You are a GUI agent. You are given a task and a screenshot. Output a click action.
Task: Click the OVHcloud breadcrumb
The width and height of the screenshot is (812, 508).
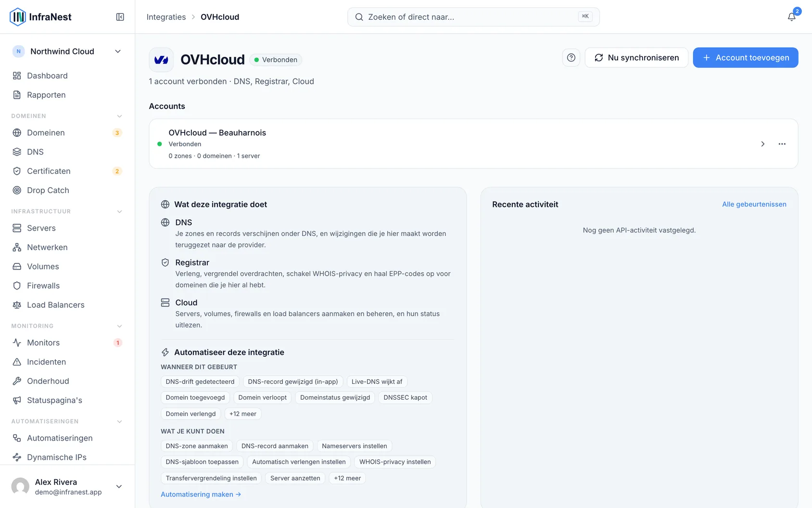(220, 17)
